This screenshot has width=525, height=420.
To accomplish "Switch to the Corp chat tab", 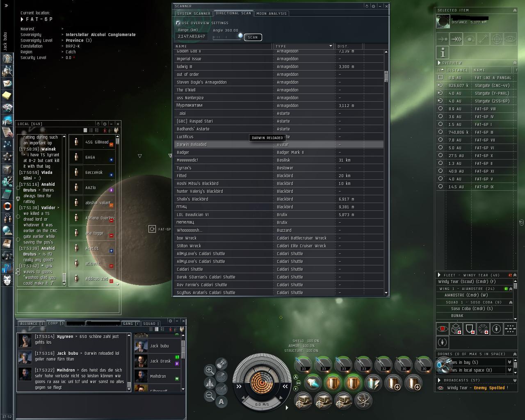I will tap(56, 323).
